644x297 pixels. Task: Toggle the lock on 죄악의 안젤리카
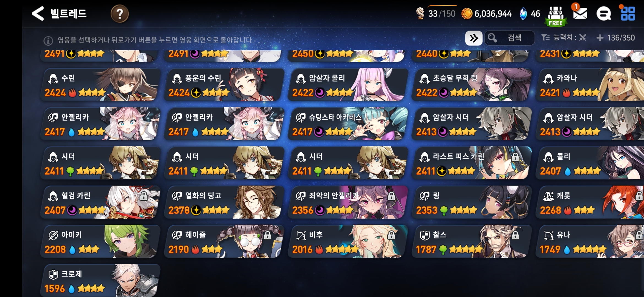pos(391,196)
